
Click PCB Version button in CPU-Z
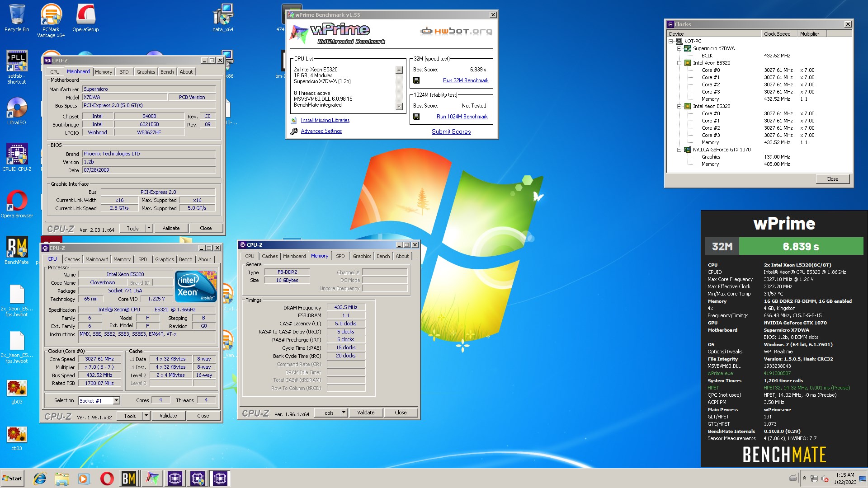point(192,97)
